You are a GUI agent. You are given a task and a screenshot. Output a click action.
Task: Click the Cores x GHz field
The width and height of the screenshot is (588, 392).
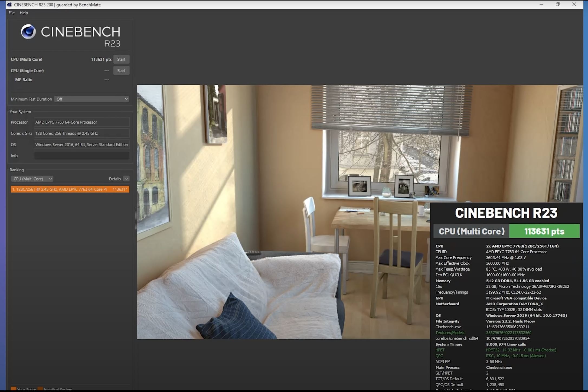tap(81, 133)
